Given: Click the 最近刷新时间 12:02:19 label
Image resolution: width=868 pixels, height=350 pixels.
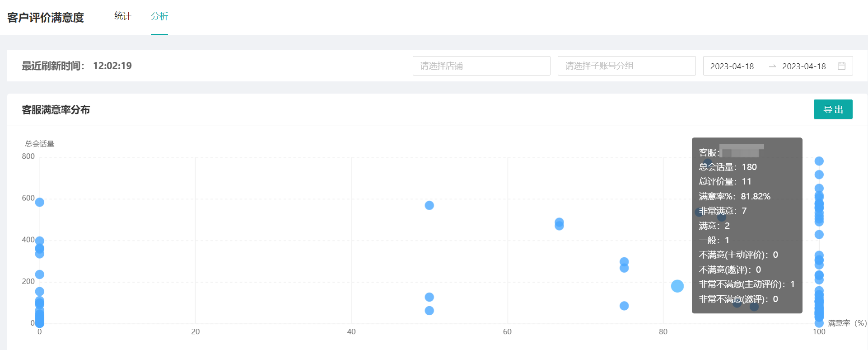Looking at the screenshot, I should point(77,66).
